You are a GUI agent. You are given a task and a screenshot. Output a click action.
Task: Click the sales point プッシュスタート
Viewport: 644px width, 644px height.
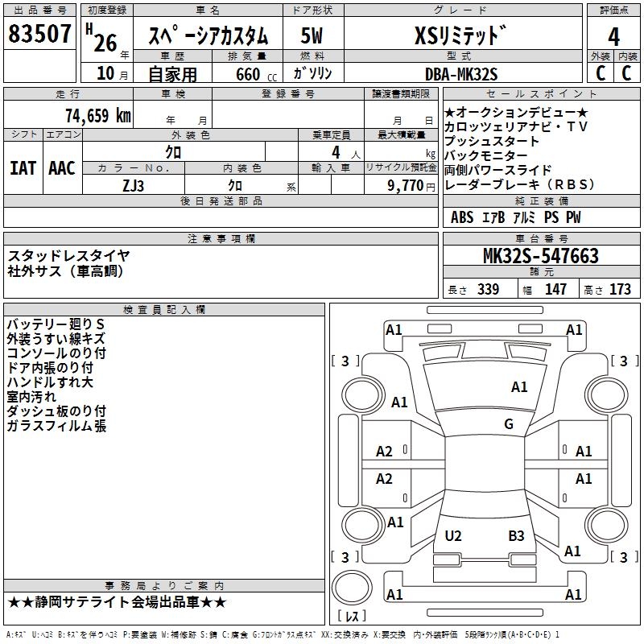(x=492, y=141)
